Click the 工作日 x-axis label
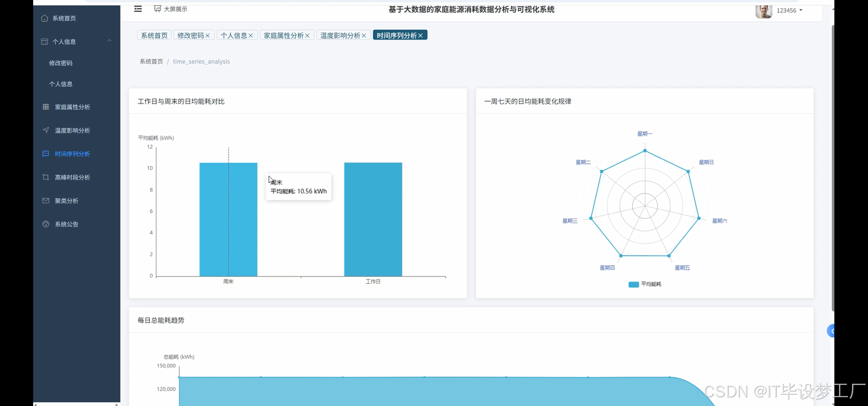The width and height of the screenshot is (868, 406). pyautogui.click(x=373, y=282)
